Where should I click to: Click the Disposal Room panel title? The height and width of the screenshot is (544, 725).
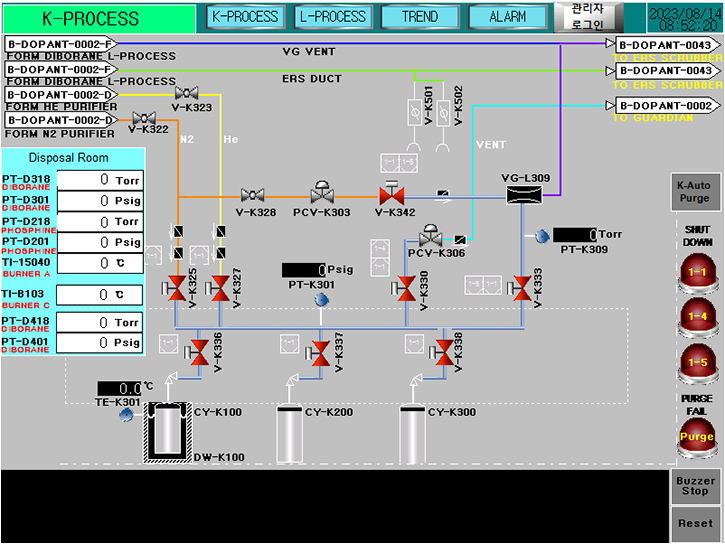pyautogui.click(x=68, y=158)
